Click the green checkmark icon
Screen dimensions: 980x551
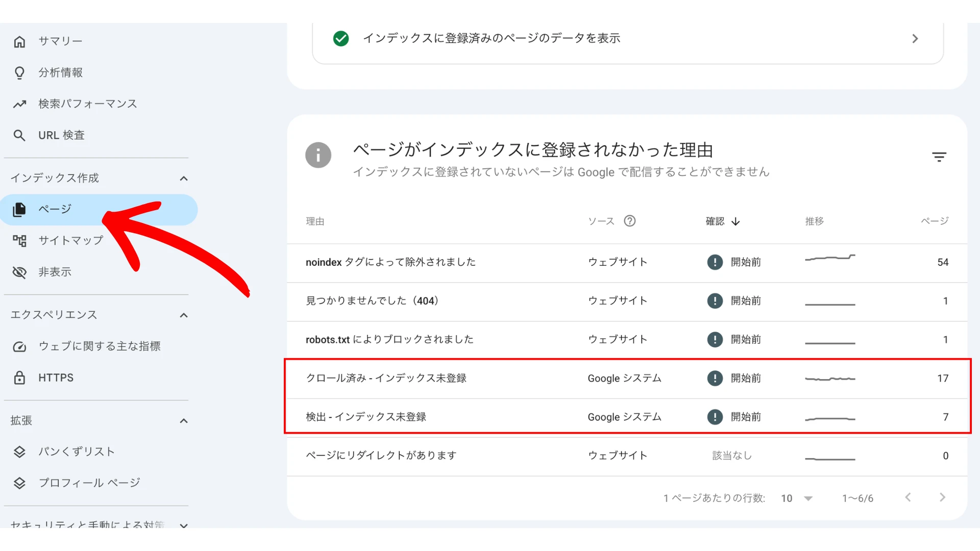pyautogui.click(x=341, y=38)
